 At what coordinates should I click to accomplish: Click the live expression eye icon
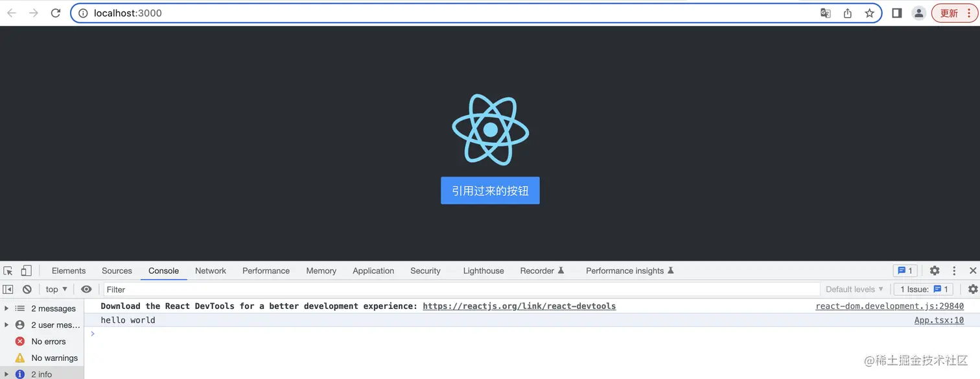86,289
